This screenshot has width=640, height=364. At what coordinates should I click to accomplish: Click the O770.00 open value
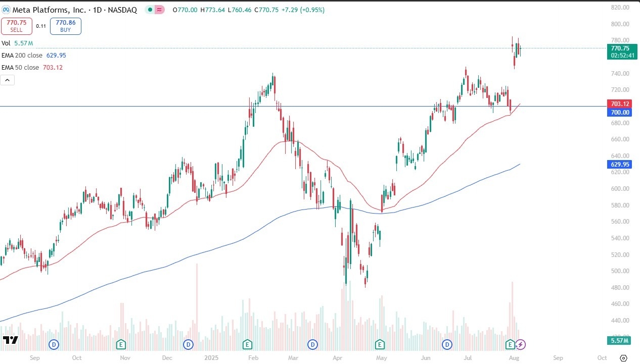(185, 10)
